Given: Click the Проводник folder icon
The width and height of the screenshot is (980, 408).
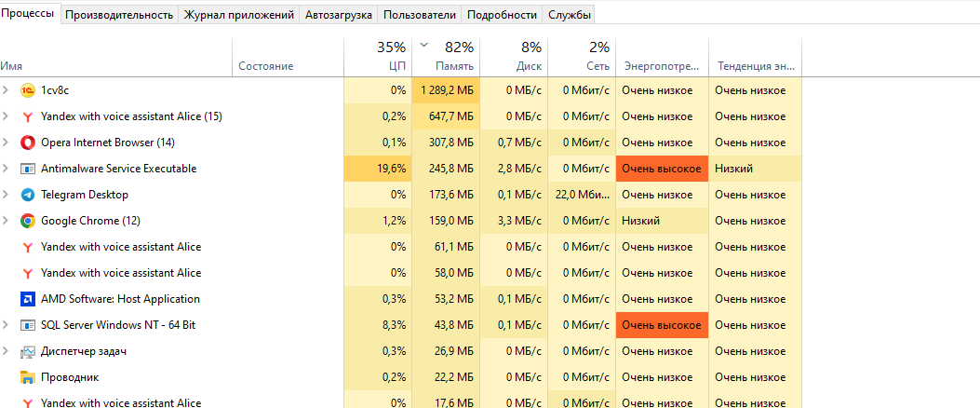Looking at the screenshot, I should pyautogui.click(x=28, y=377).
